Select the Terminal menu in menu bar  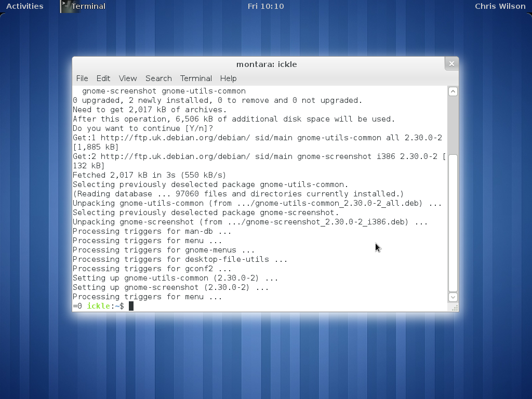point(196,78)
